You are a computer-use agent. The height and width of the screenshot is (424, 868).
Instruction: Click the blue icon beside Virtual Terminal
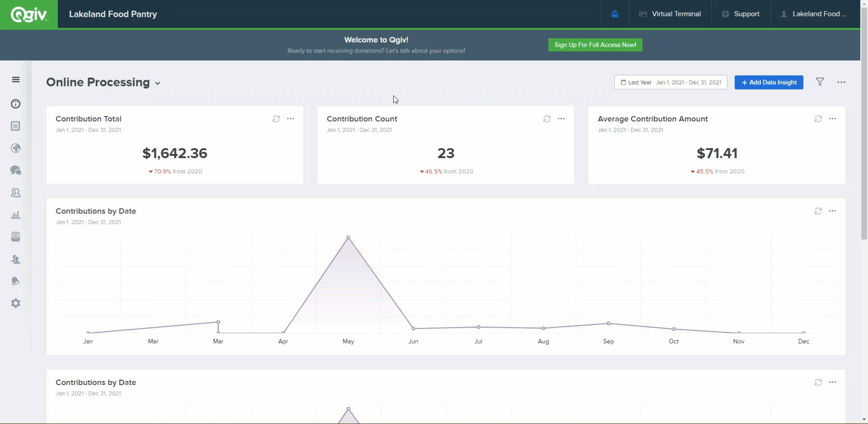tap(615, 14)
